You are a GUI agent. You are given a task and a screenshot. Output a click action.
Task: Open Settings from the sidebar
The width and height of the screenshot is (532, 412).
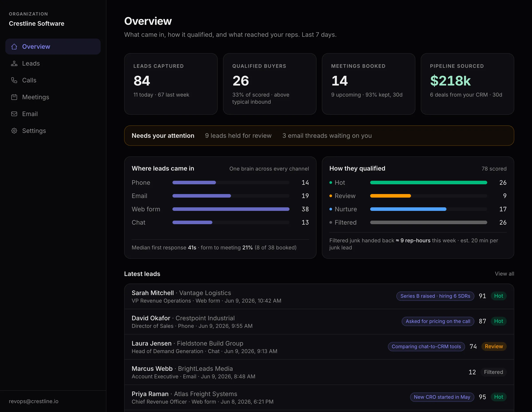pyautogui.click(x=53, y=131)
